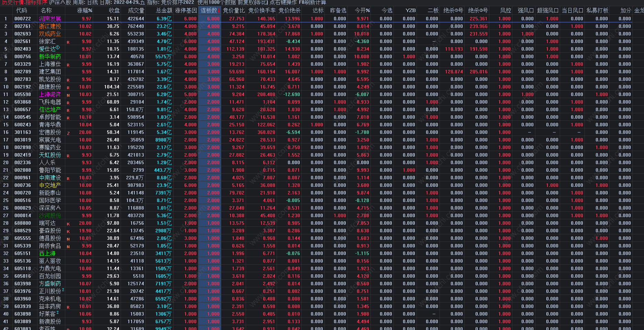Select the 融捷股份 stock name
Viewport: 644px width, 330px height.
coord(50,87)
